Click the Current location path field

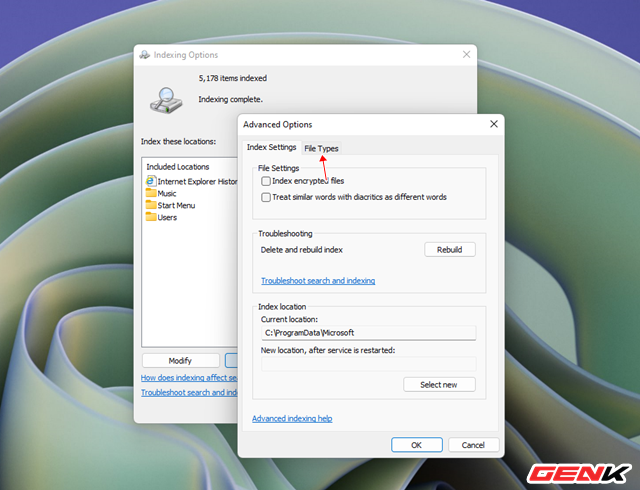369,333
